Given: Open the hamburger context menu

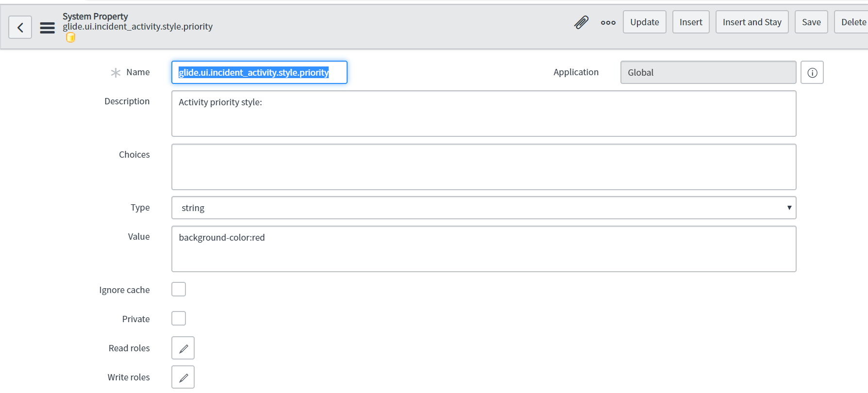Looking at the screenshot, I should (47, 28).
